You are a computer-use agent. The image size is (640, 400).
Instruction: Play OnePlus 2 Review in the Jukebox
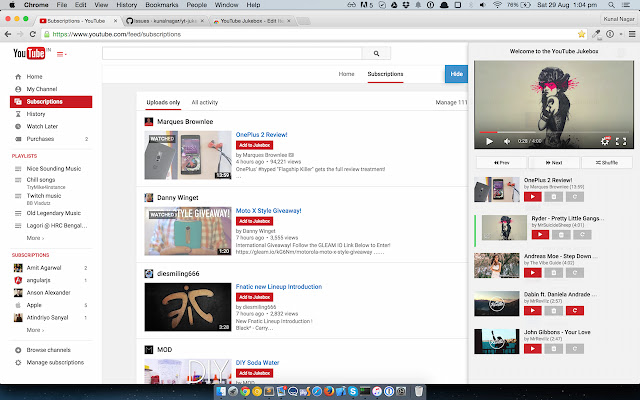(533, 197)
